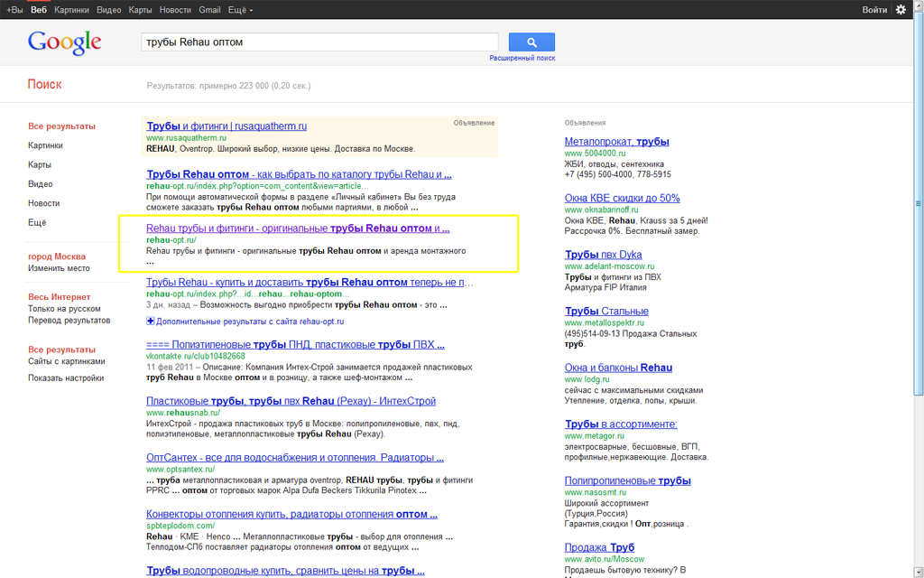Open Дополнительные результаты с сайта rehau-opt.ru
This screenshot has width=924, height=578.
pos(250,322)
